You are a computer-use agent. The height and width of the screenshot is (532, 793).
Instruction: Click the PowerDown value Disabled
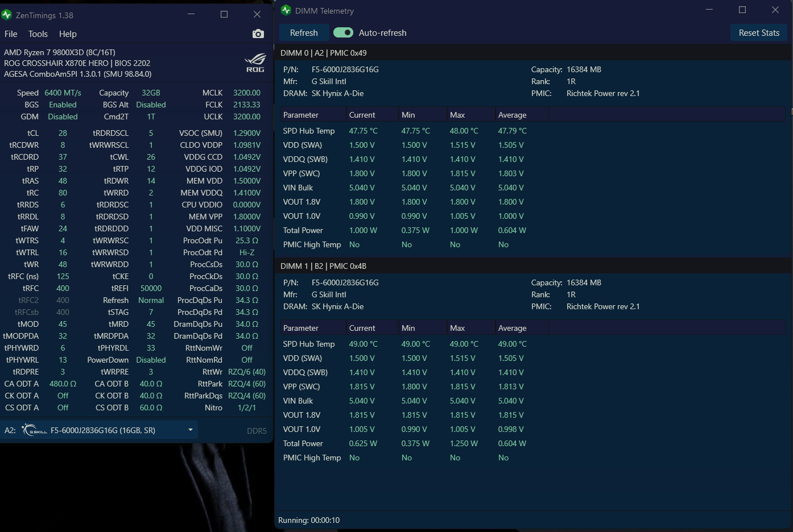[151, 360]
